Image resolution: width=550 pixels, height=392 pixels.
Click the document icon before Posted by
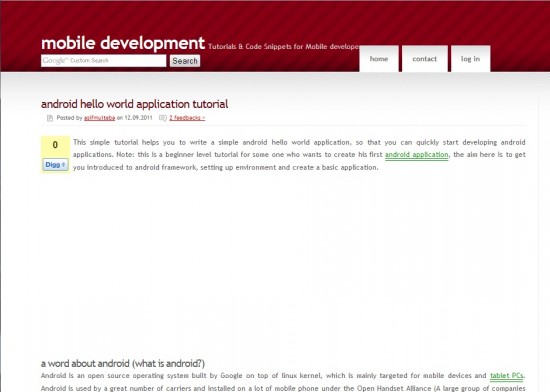50,118
